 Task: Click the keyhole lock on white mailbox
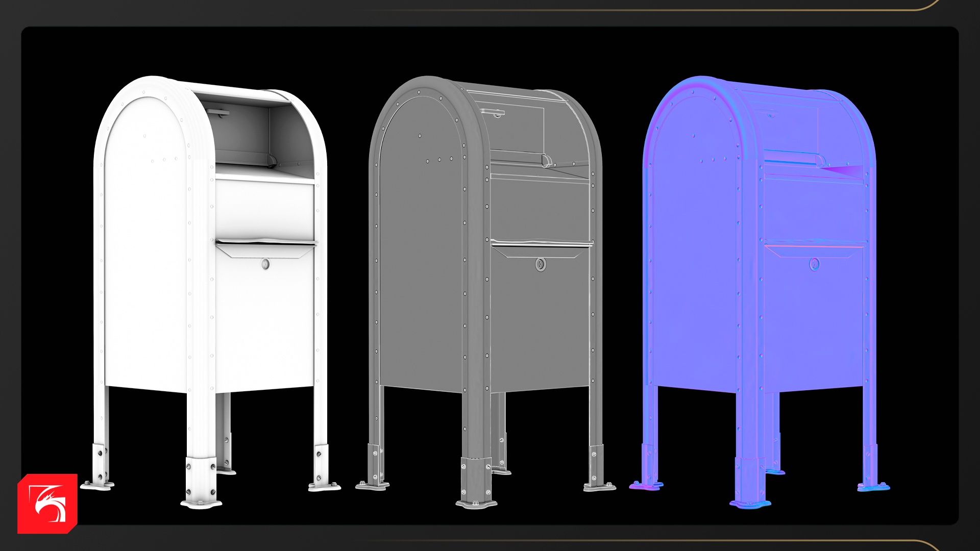coord(265,264)
